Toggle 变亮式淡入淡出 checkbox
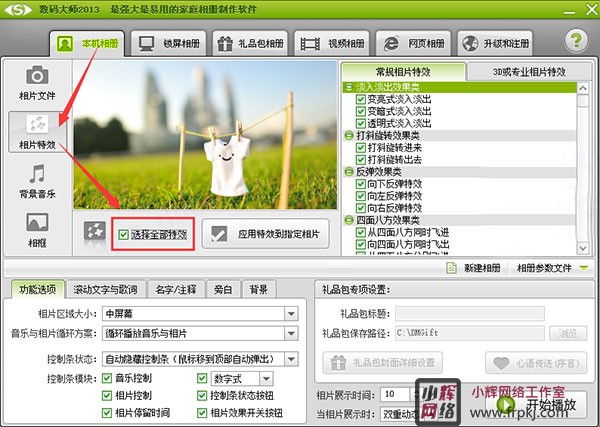600x427 pixels. pos(360,99)
